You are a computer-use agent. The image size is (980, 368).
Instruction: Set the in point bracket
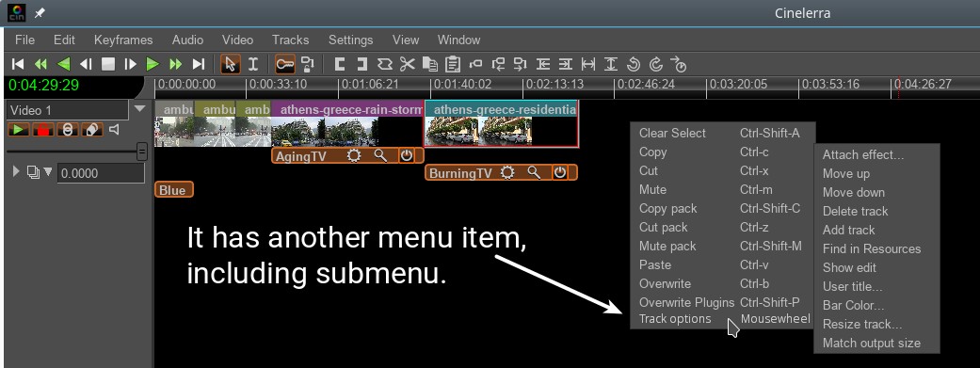tap(339, 64)
